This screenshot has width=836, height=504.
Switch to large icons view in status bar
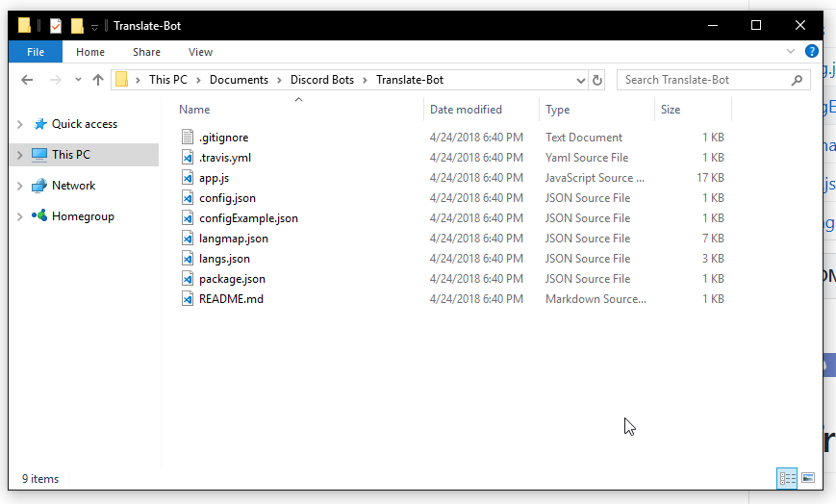[x=808, y=478]
